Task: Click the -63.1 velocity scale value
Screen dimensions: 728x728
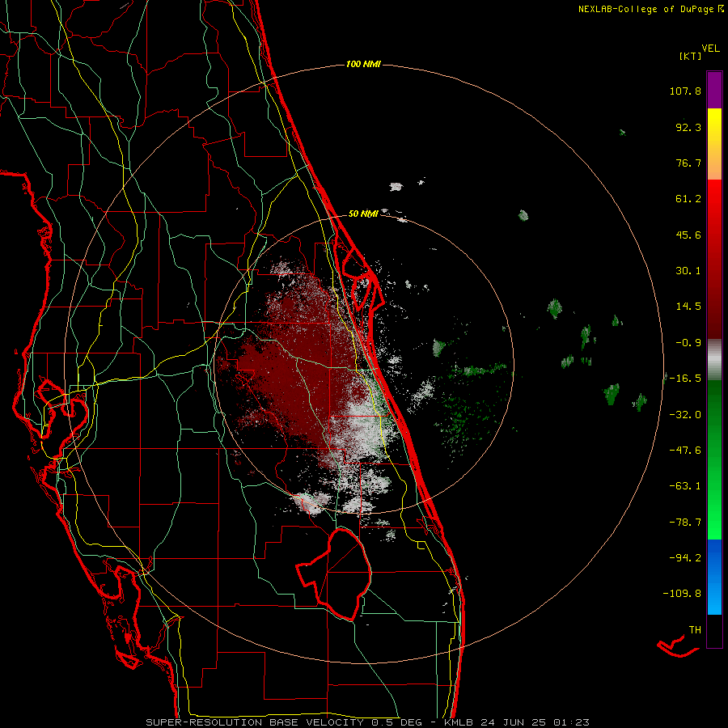Action: 685,486
